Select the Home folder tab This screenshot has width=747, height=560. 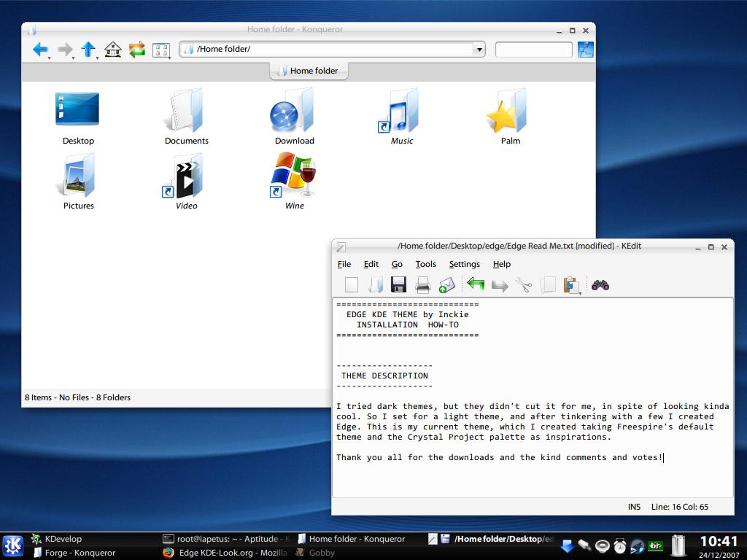click(x=309, y=71)
